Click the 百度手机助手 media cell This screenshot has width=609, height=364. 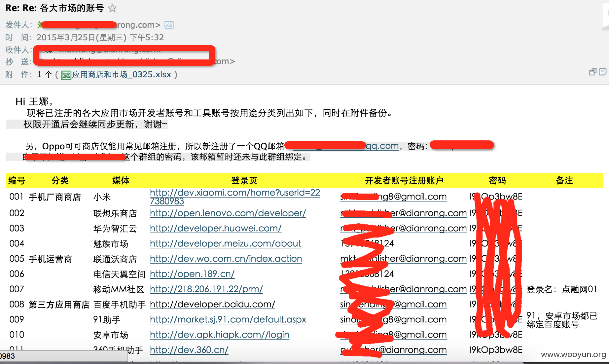(x=120, y=305)
